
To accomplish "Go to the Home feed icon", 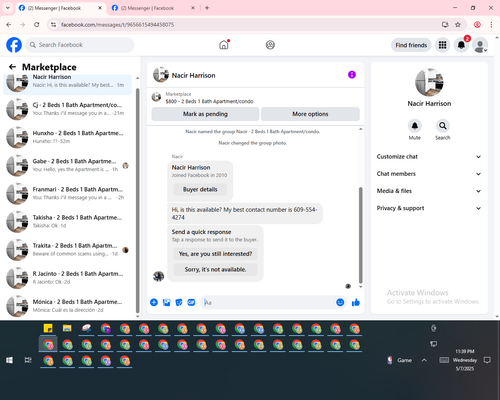I will 224,45.
